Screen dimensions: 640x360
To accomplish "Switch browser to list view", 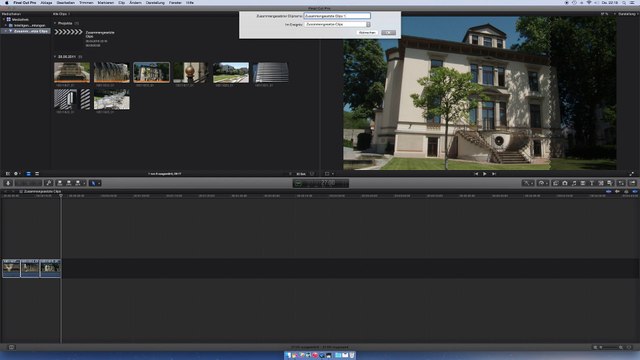I will [x=37, y=174].
